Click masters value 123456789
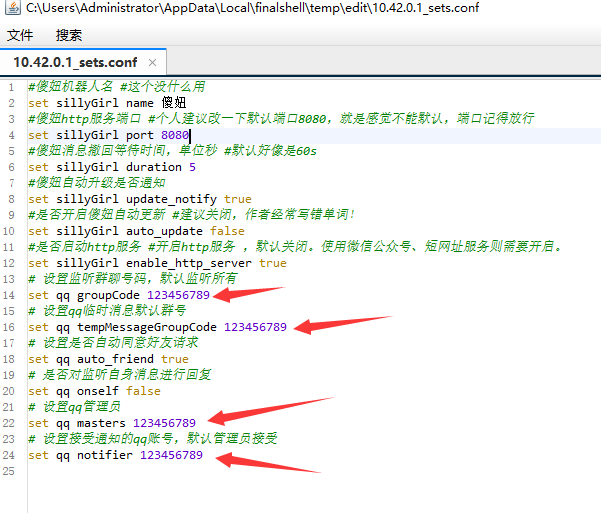Image resolution: width=601 pixels, height=513 pixels. [164, 423]
